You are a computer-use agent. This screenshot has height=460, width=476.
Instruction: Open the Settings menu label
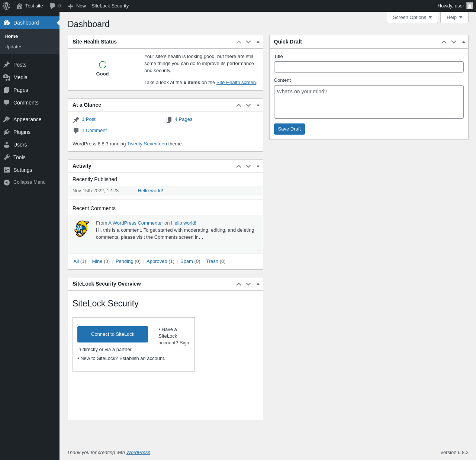(23, 170)
